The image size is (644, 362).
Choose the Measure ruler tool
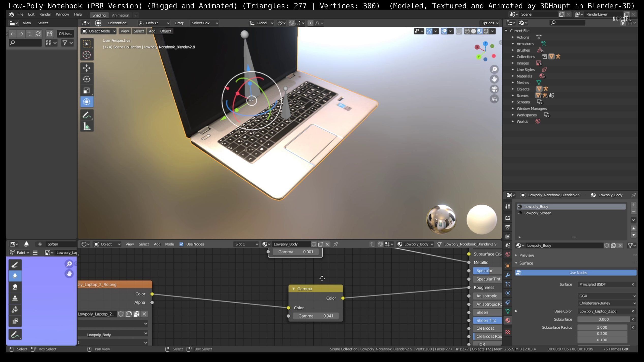coord(87,126)
